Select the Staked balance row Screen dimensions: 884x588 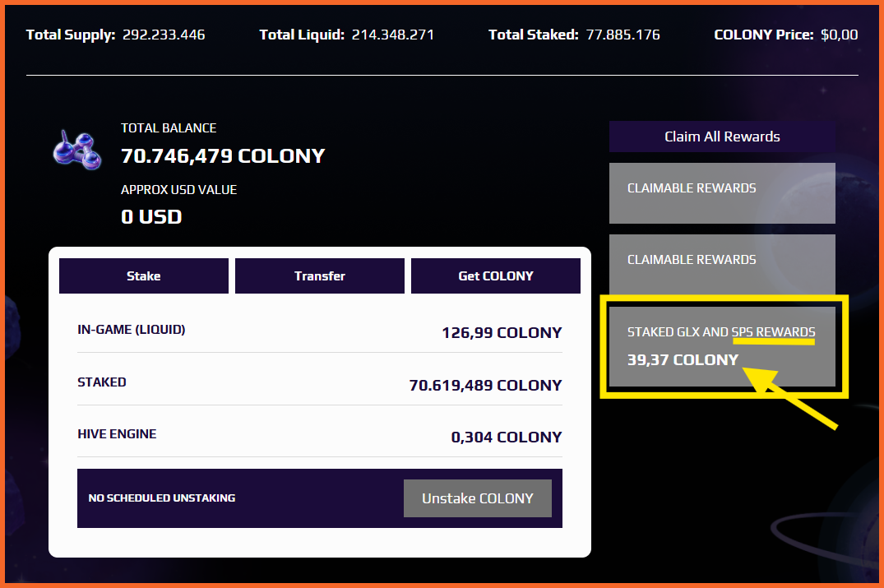coord(320,383)
